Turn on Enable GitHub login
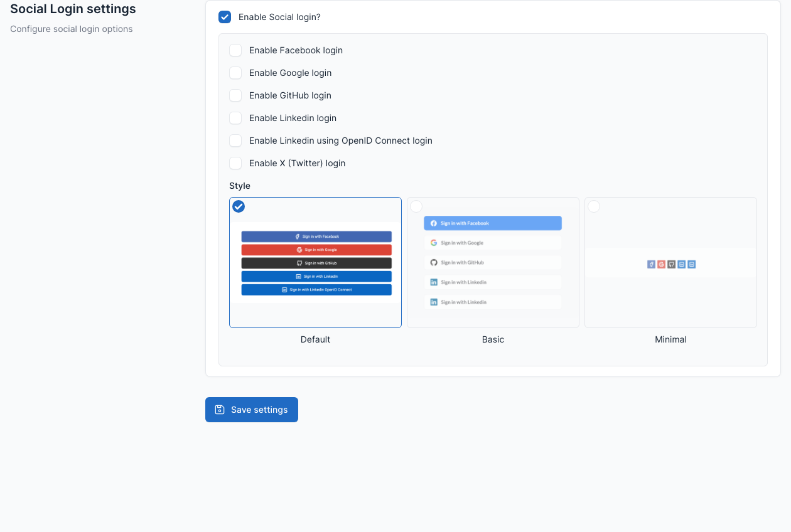This screenshot has width=791, height=532. [235, 95]
